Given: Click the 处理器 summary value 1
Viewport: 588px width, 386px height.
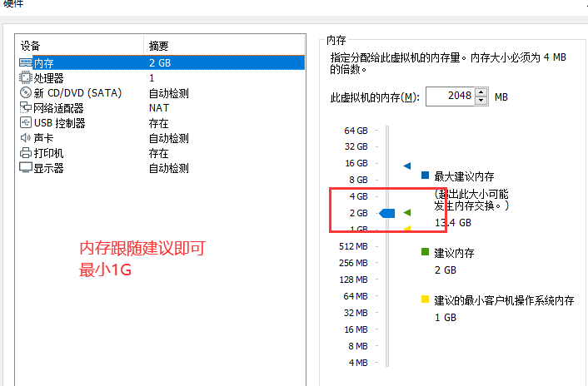Looking at the screenshot, I should [x=152, y=78].
